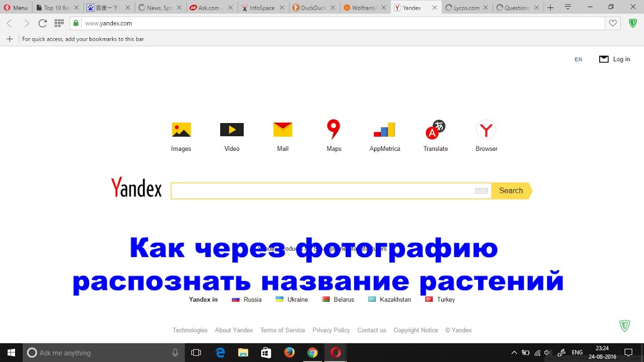Viewport: 644px width, 362px height.
Task: Open the Privacy Policy footer link
Action: pos(331,330)
